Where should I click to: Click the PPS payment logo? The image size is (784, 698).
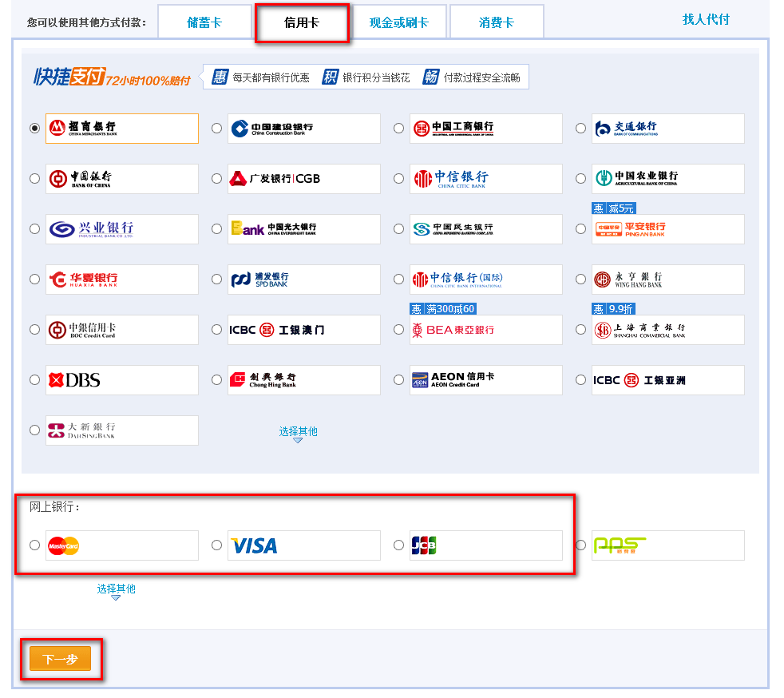click(x=667, y=545)
